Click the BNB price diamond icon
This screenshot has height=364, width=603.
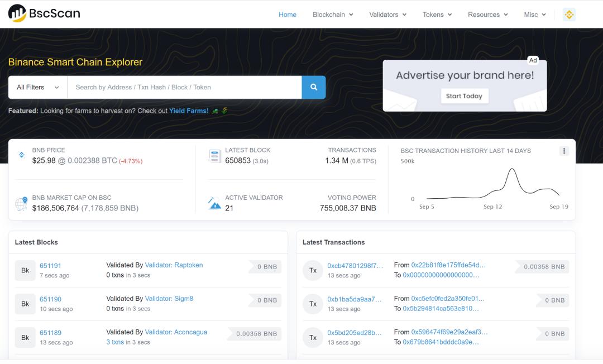(x=22, y=155)
